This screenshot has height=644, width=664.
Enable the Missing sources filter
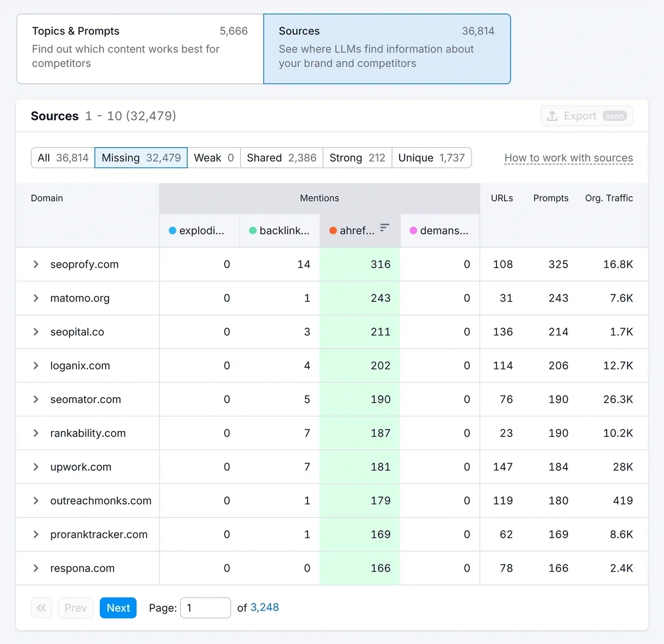click(x=141, y=158)
